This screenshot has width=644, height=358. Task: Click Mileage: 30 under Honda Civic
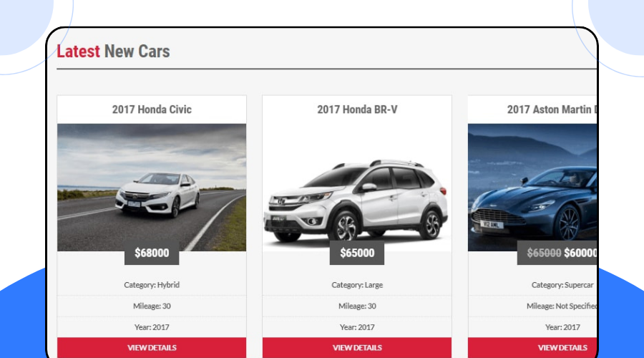(152, 306)
